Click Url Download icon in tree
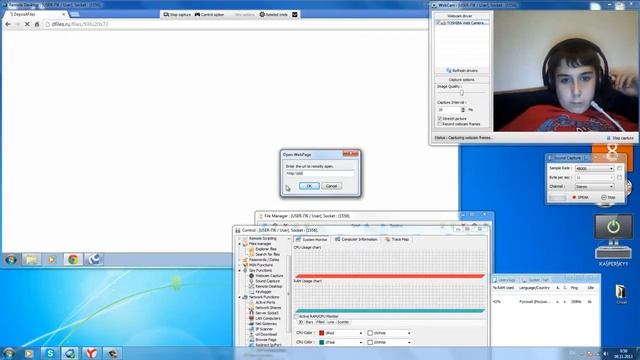640x360 pixels. (x=251, y=334)
